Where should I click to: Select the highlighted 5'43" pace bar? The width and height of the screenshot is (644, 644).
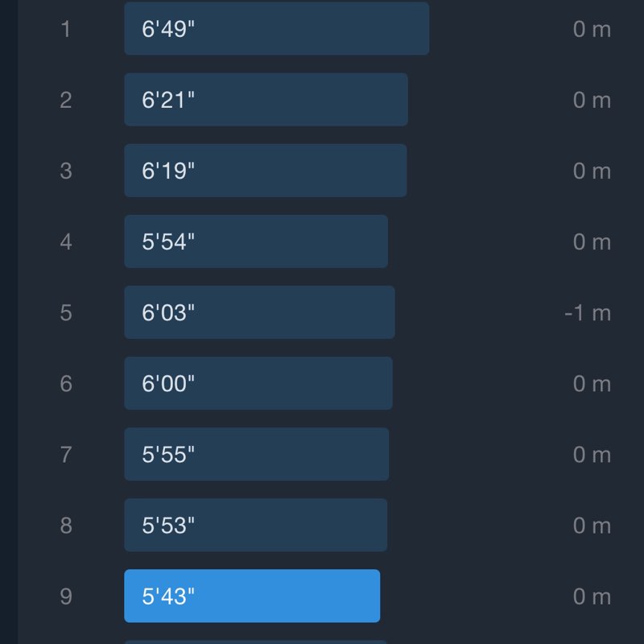click(252, 596)
